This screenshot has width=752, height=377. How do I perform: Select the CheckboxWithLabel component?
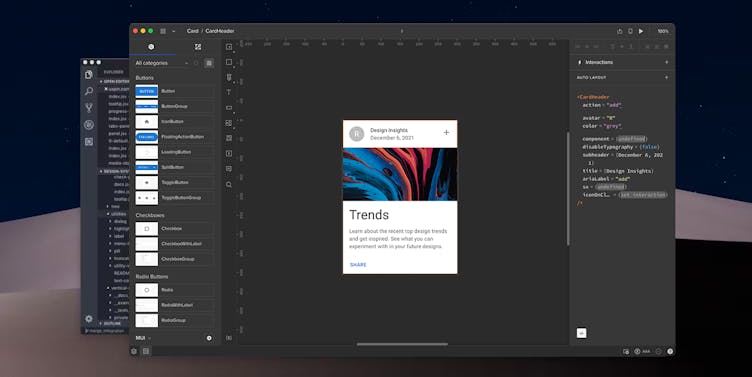pyautogui.click(x=175, y=244)
